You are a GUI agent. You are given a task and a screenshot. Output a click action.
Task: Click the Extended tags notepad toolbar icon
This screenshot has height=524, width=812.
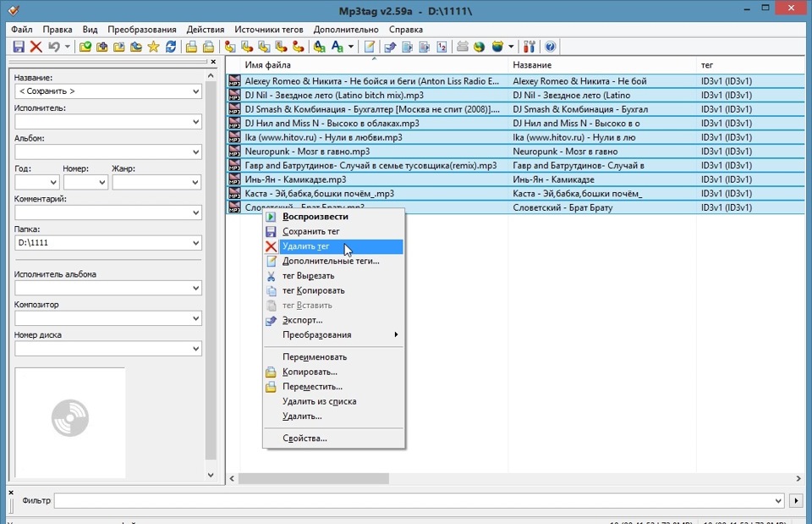pyautogui.click(x=370, y=47)
